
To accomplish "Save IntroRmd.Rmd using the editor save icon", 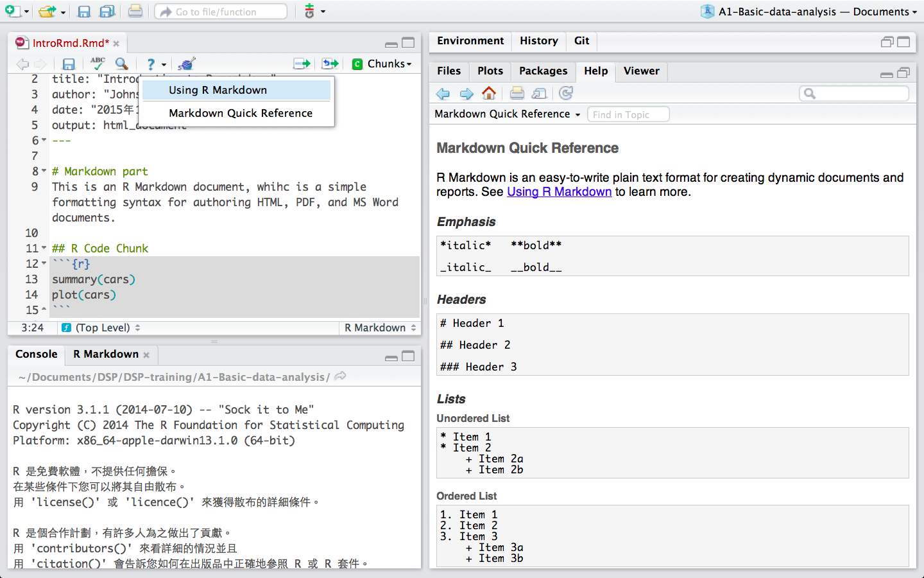I will pyautogui.click(x=69, y=63).
